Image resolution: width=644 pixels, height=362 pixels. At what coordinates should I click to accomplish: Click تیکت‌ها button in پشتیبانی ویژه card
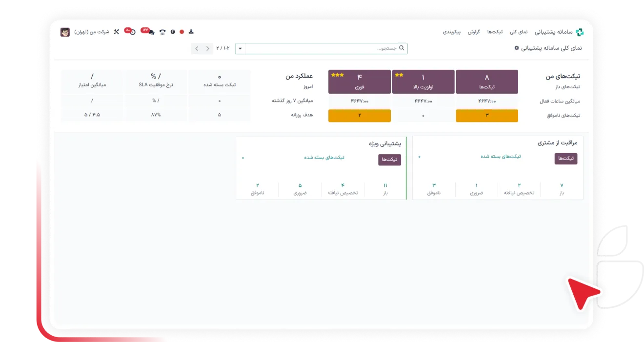(389, 160)
